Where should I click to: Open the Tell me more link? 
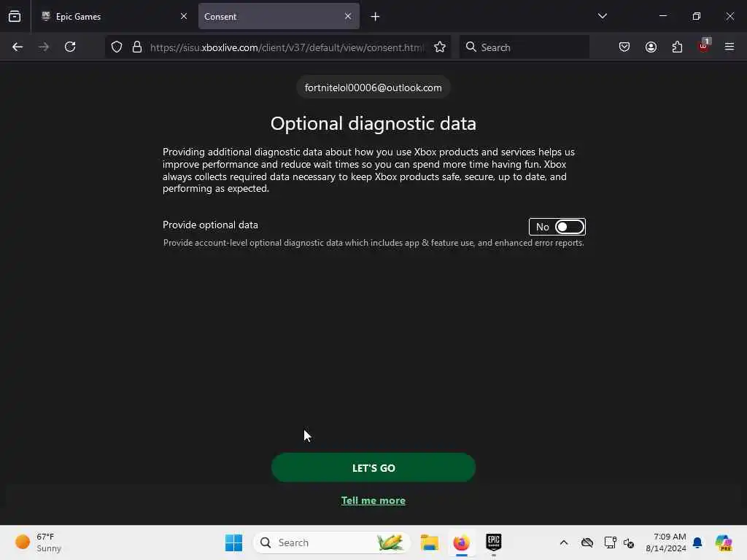373,500
